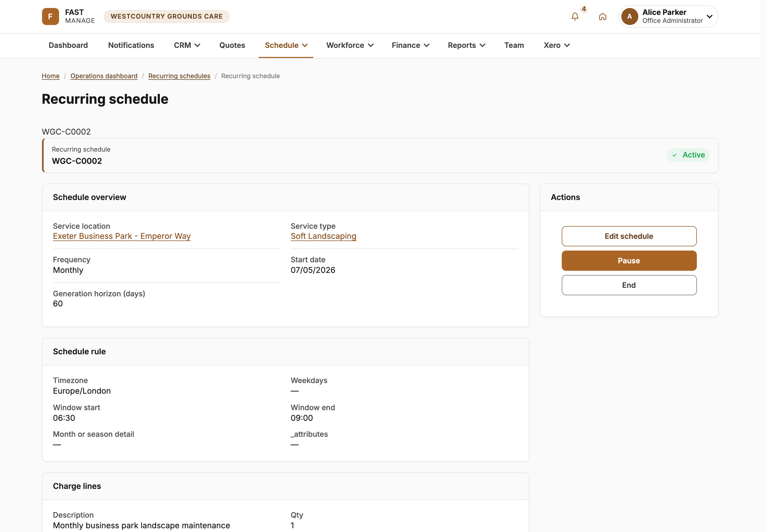Click 'Monthly business park landscape maintenance' description
The image size is (766, 532).
pyautogui.click(x=141, y=526)
